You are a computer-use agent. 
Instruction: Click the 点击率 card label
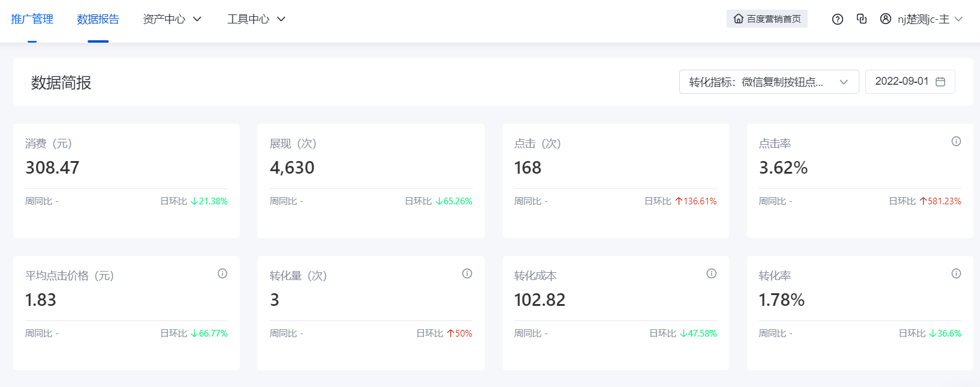[775, 144]
